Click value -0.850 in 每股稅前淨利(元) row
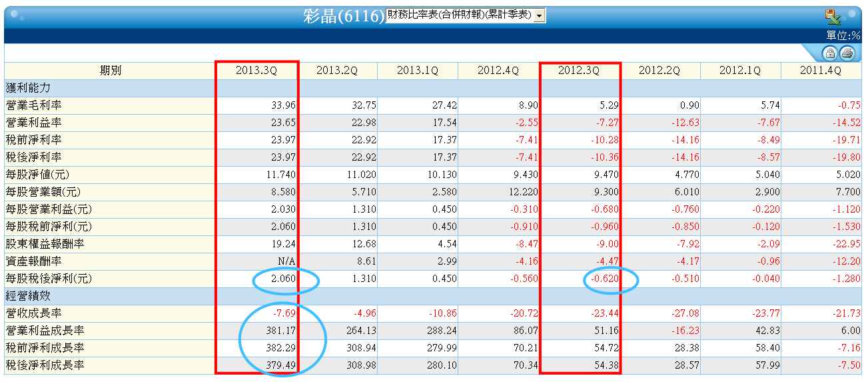The height and width of the screenshot is (382, 868). click(685, 226)
